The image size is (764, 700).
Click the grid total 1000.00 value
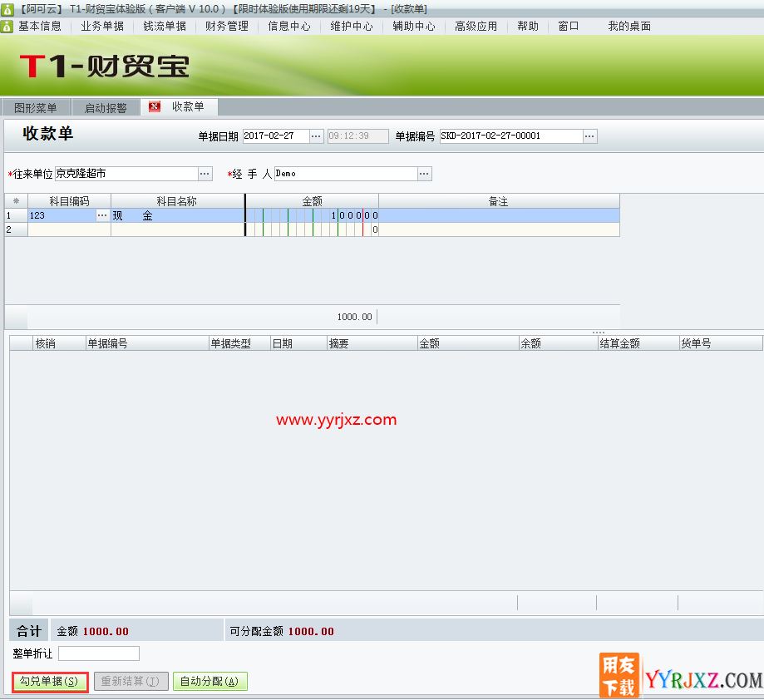click(355, 317)
